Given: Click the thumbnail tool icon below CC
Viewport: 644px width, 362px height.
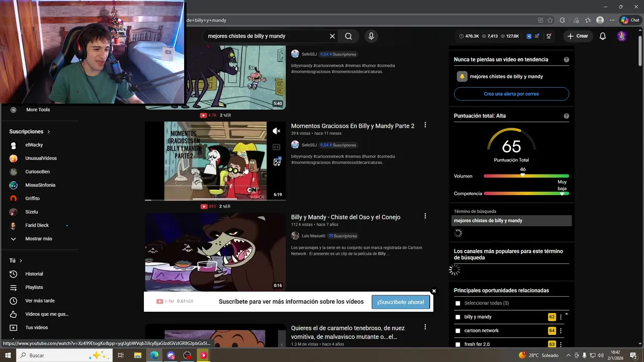Looking at the screenshot, I should tap(277, 161).
